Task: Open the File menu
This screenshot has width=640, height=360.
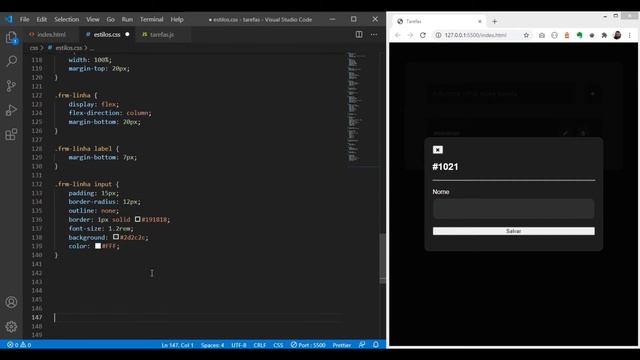Action: click(24, 19)
